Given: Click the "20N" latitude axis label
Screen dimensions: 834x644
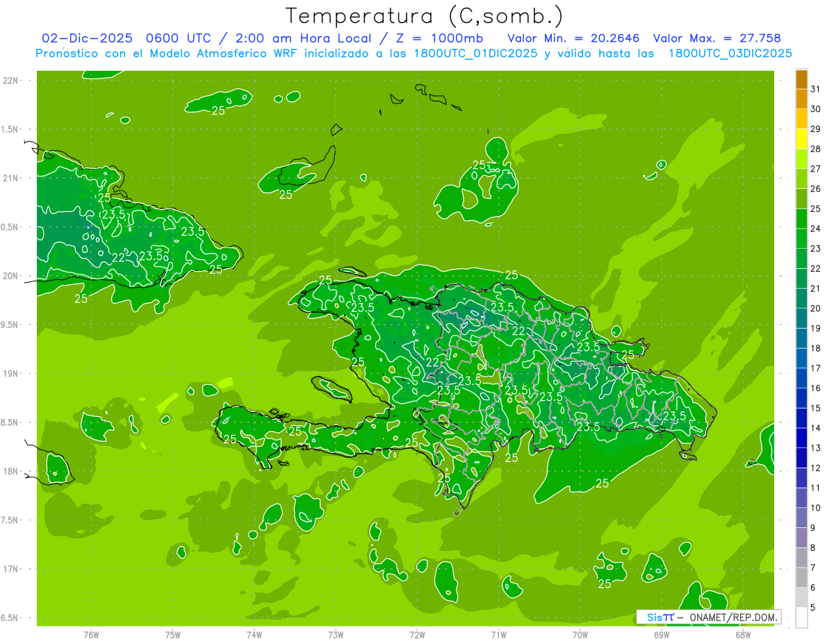Looking at the screenshot, I should [x=11, y=276].
